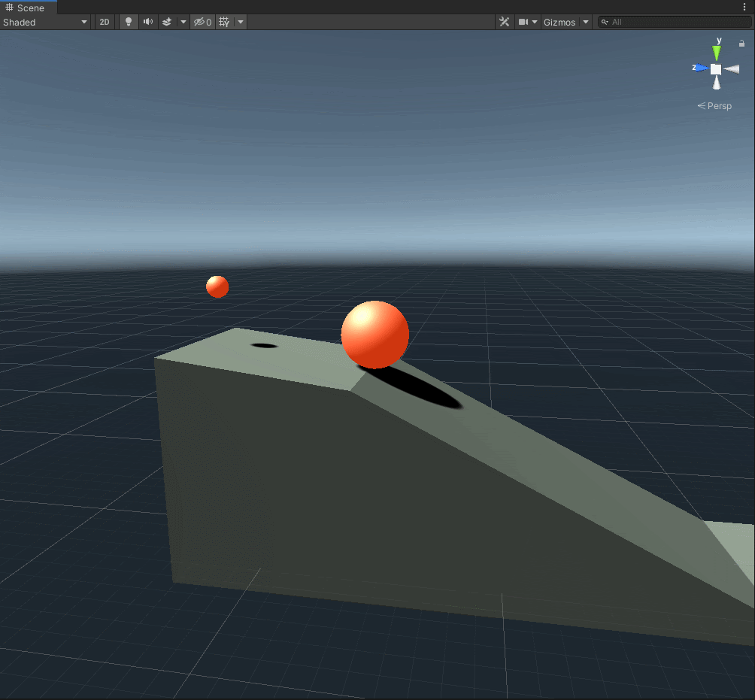Click the scene search field
This screenshot has height=700, width=755.
[677, 22]
